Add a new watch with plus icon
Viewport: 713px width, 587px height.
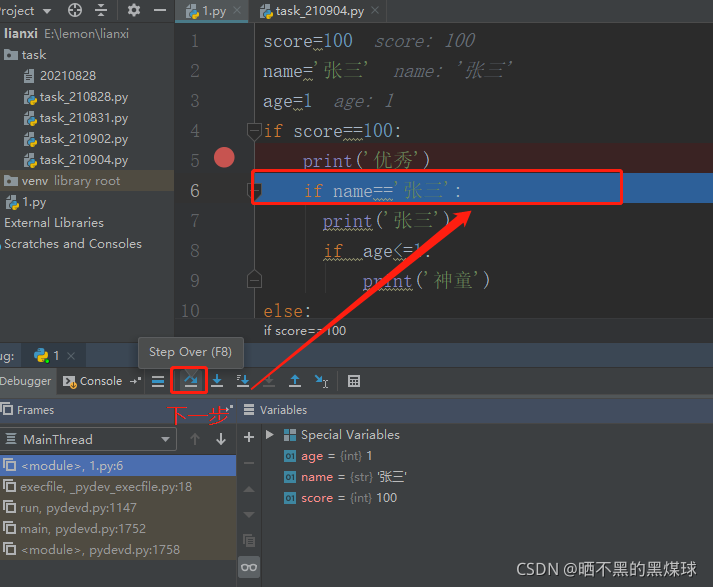coord(249,437)
